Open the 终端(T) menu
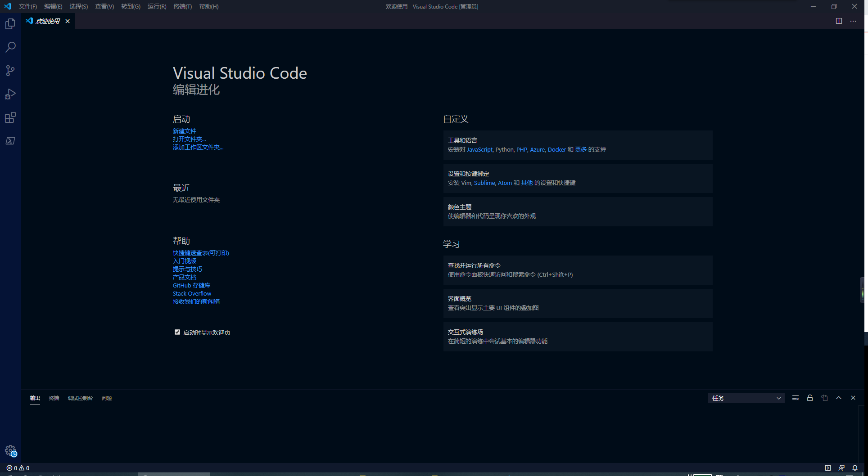868x476 pixels. pyautogui.click(x=183, y=6)
